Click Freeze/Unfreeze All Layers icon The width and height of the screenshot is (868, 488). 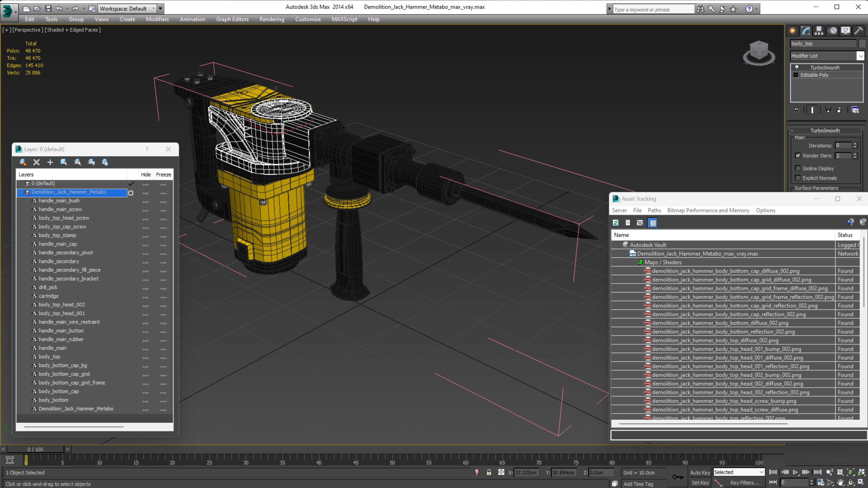coord(105,162)
